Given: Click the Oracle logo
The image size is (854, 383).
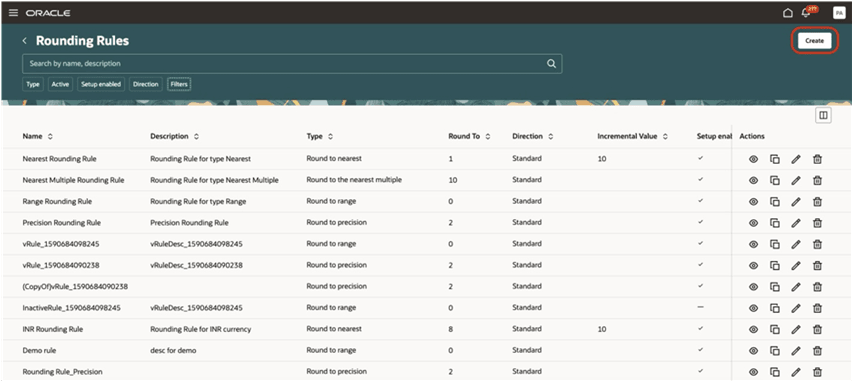Looking at the screenshot, I should (x=48, y=13).
